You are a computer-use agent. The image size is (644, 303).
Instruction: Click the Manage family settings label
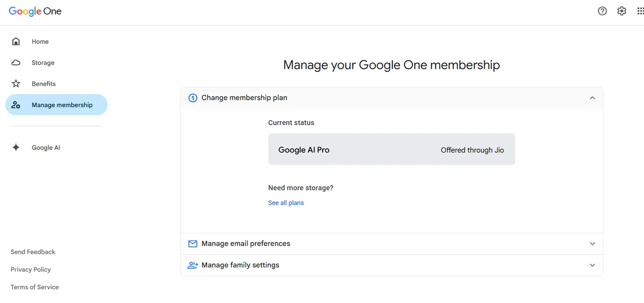pyautogui.click(x=240, y=265)
